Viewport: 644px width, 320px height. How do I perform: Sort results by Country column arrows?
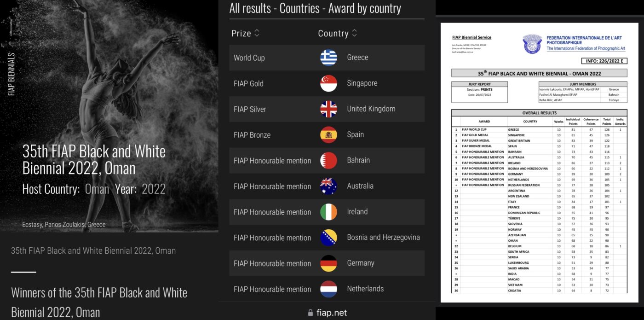[355, 33]
